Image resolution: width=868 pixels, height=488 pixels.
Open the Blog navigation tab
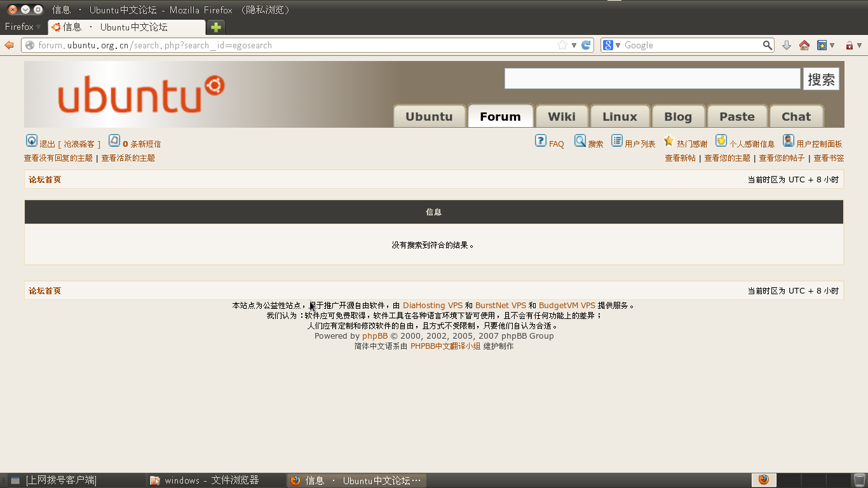pos(678,116)
